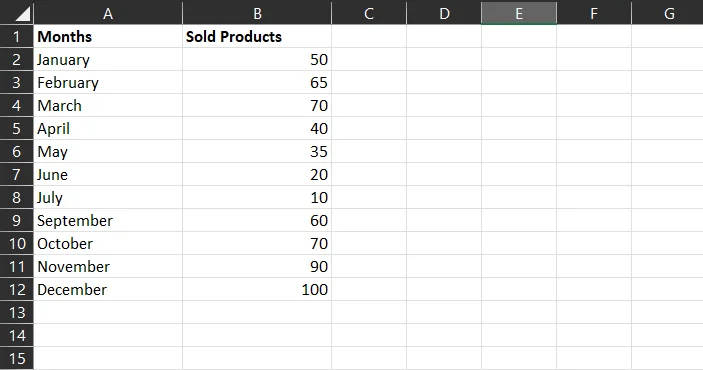Select the December cell
Image resolution: width=703 pixels, height=370 pixels.
tap(108, 289)
